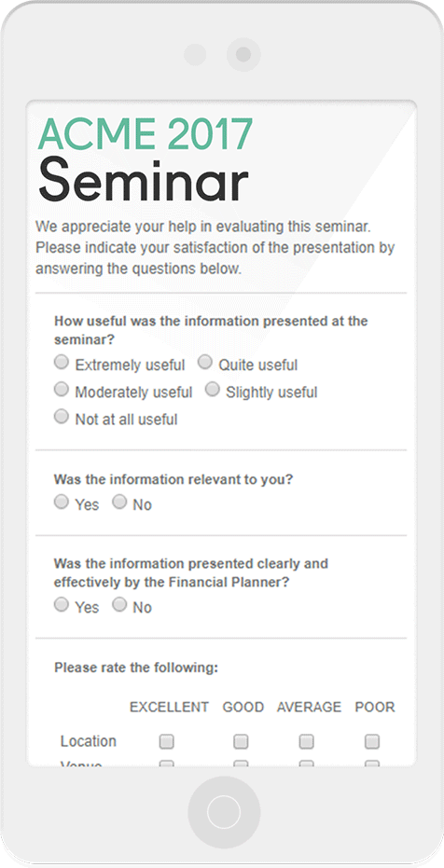The height and width of the screenshot is (868, 444).
Task: Select the Extremely useful radio option
Action: [62, 363]
